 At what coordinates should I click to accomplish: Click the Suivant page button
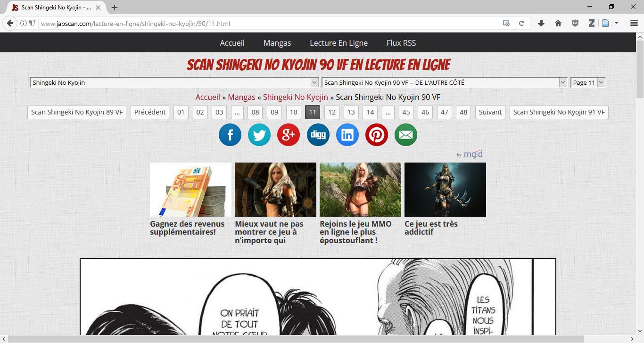(x=490, y=112)
